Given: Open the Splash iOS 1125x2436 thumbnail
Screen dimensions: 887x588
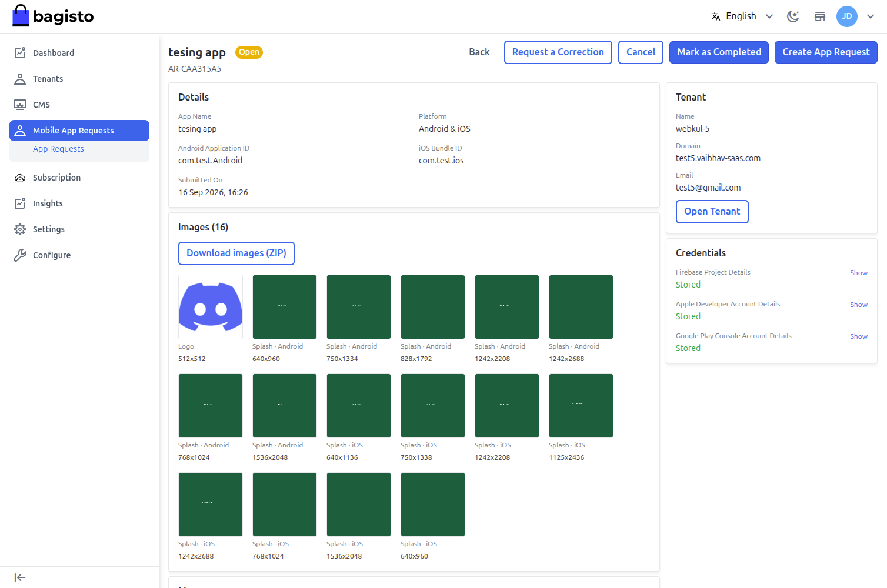Looking at the screenshot, I should (x=581, y=406).
